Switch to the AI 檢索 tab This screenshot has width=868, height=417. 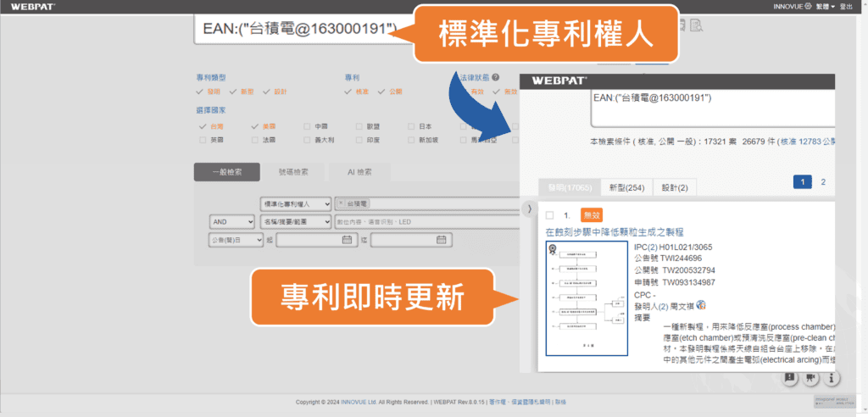coord(359,171)
